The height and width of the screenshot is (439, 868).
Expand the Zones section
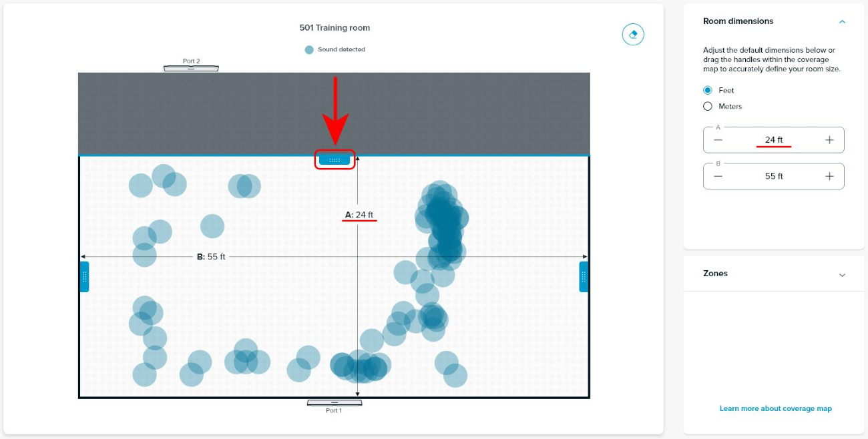[842, 274]
